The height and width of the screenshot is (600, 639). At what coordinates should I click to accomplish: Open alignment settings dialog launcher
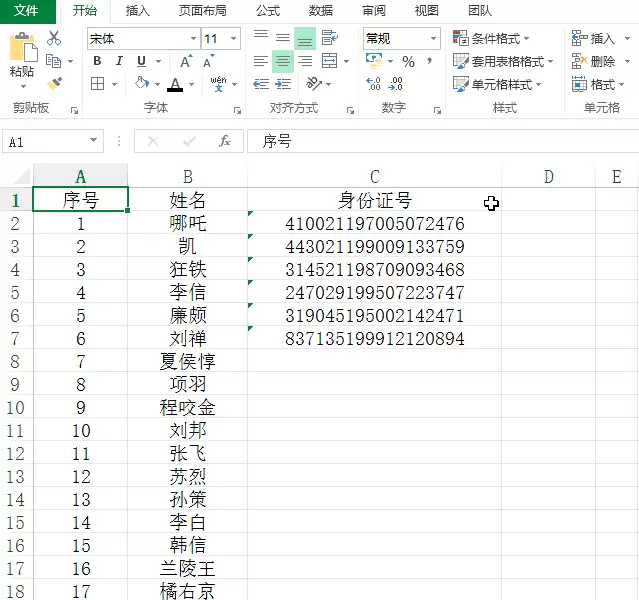[350, 110]
